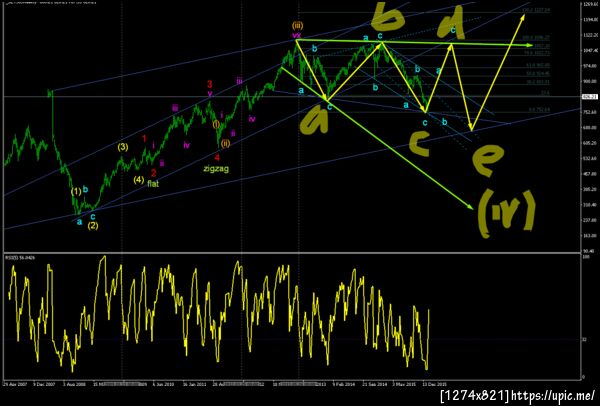This screenshot has width=600, height=406.
Task: Click the "3 May 2015" date label
Action: pyautogui.click(x=404, y=383)
